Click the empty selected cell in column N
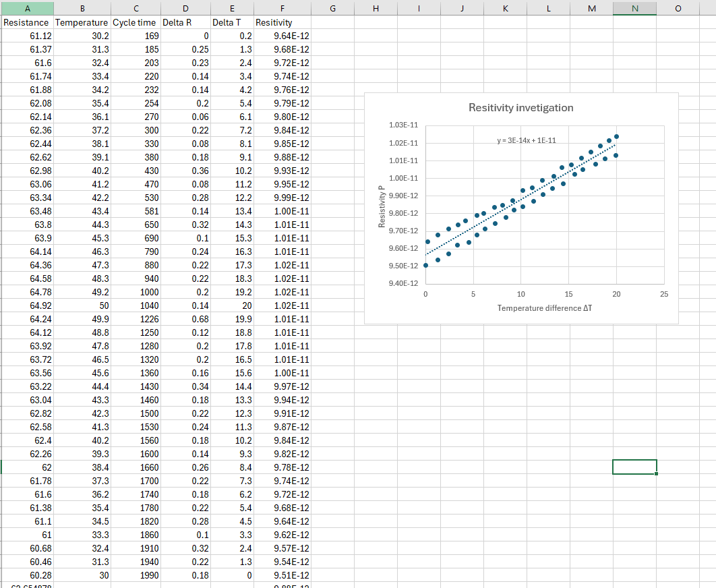 coord(634,467)
